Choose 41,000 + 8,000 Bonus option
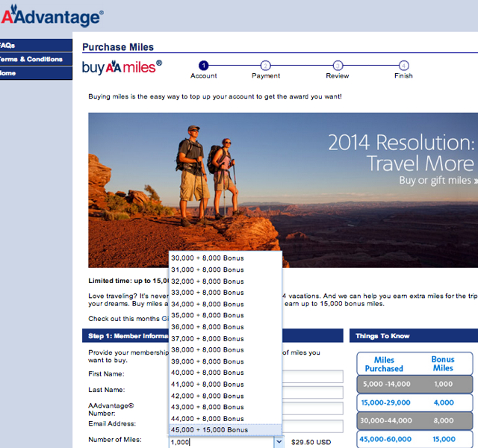The height and width of the screenshot is (448, 478). coord(226,385)
